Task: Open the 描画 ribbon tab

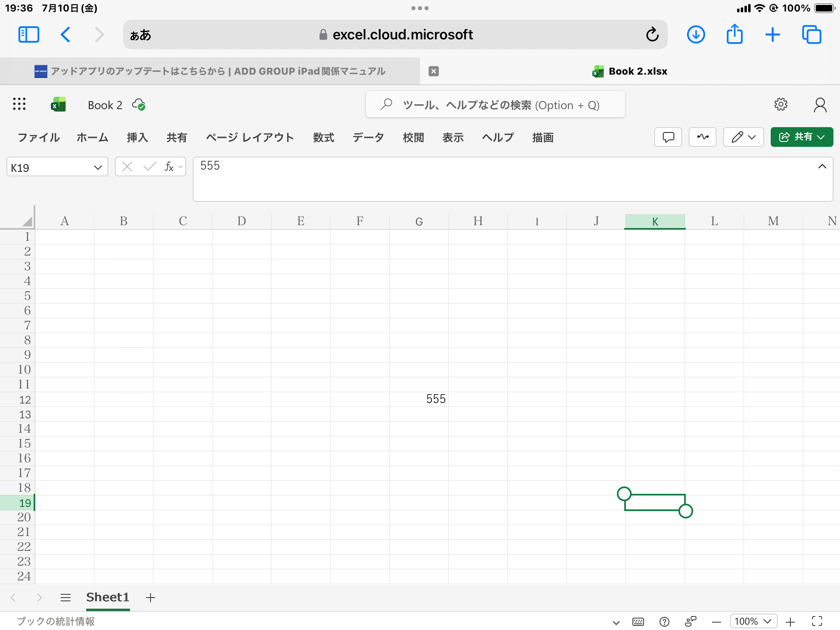Action: click(x=543, y=137)
